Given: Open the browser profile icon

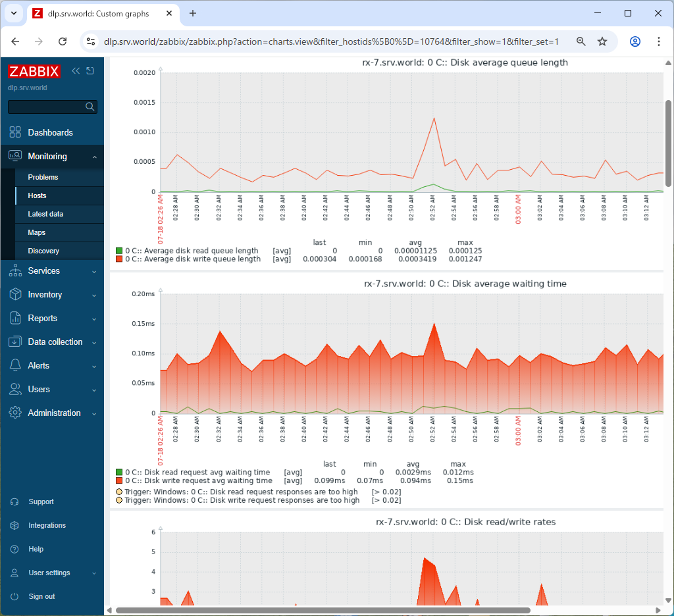Looking at the screenshot, I should point(635,41).
